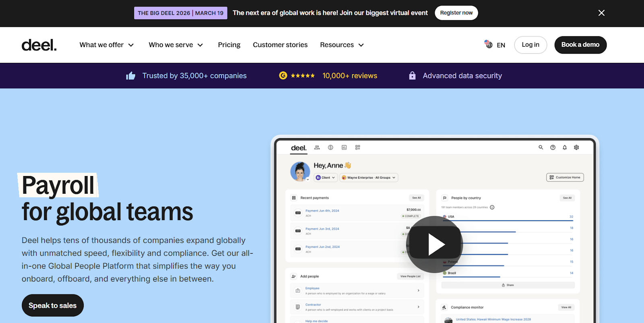Image resolution: width=644 pixels, height=323 pixels.
Task: Open the reports chart icon in dashboard top bar
Action: 344,147
